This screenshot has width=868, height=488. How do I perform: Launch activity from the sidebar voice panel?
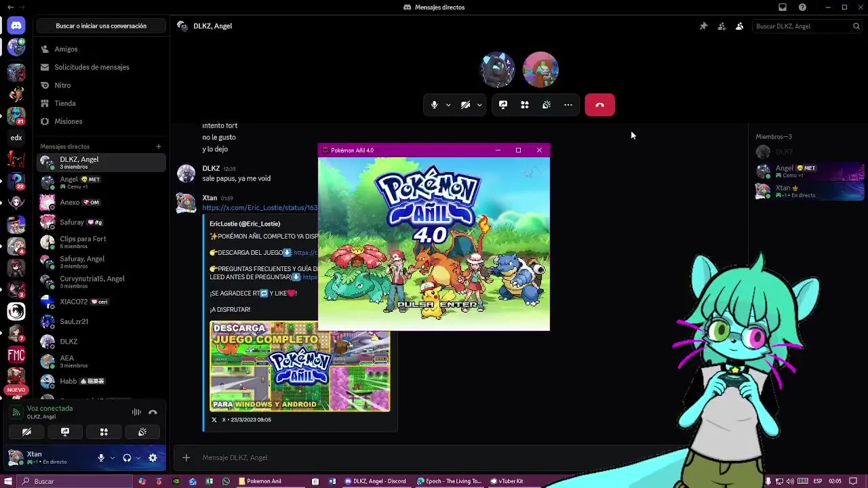pyautogui.click(x=104, y=432)
